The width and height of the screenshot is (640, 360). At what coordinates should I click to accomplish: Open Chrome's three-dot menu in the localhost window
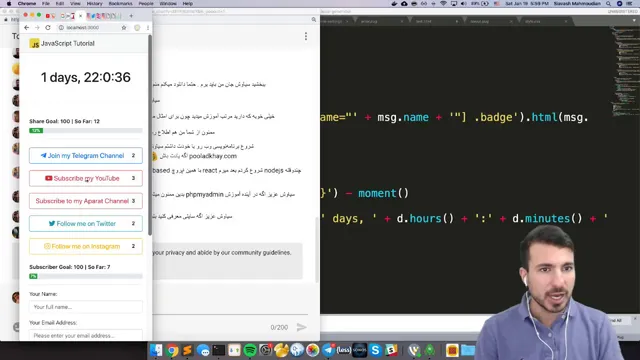pyautogui.click(x=148, y=27)
